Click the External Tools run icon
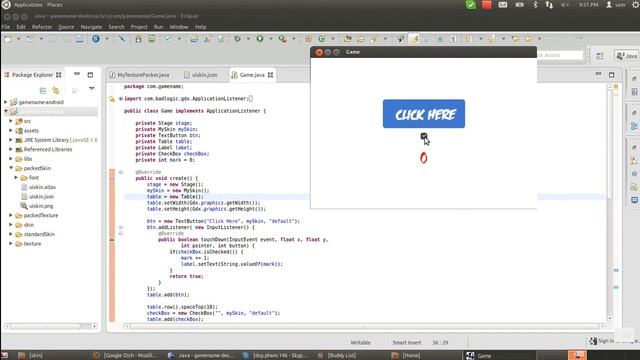 point(282,39)
